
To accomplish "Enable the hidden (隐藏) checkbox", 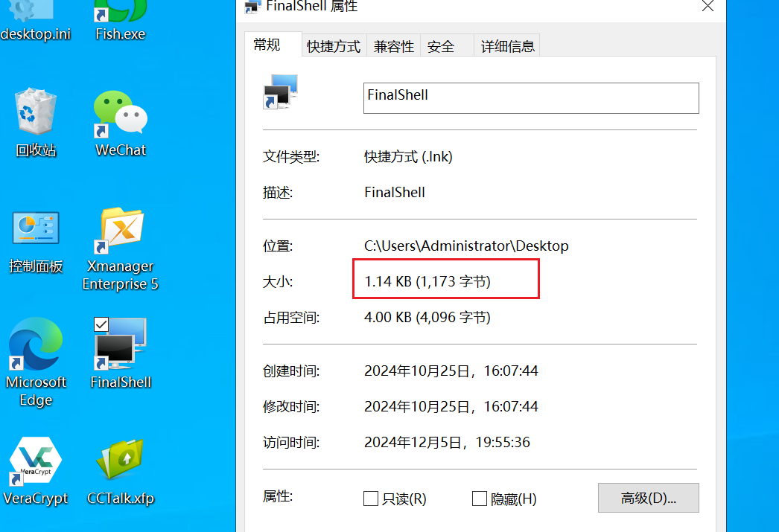I will pos(479,499).
